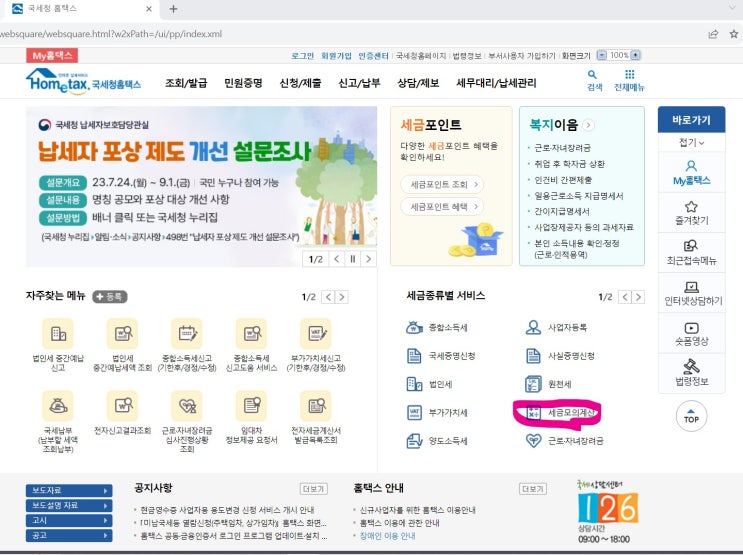
Task: Go to next page of 세금종류별 서비스
Action: click(x=638, y=297)
